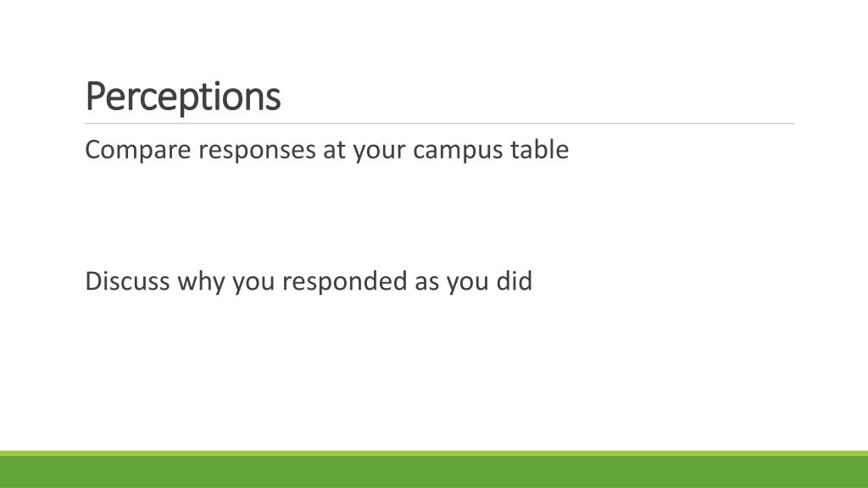The height and width of the screenshot is (488, 868).
Task: Click the dark green footer bar
Action: (434, 471)
